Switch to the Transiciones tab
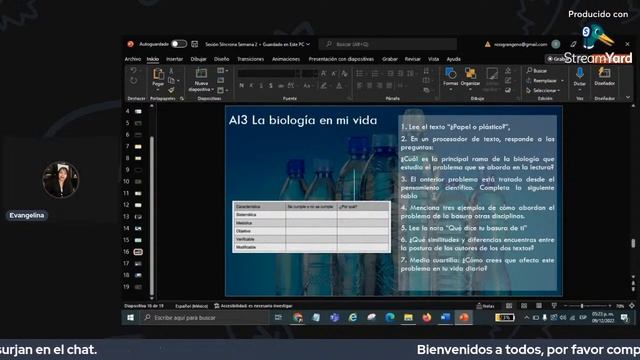 [x=251, y=59]
